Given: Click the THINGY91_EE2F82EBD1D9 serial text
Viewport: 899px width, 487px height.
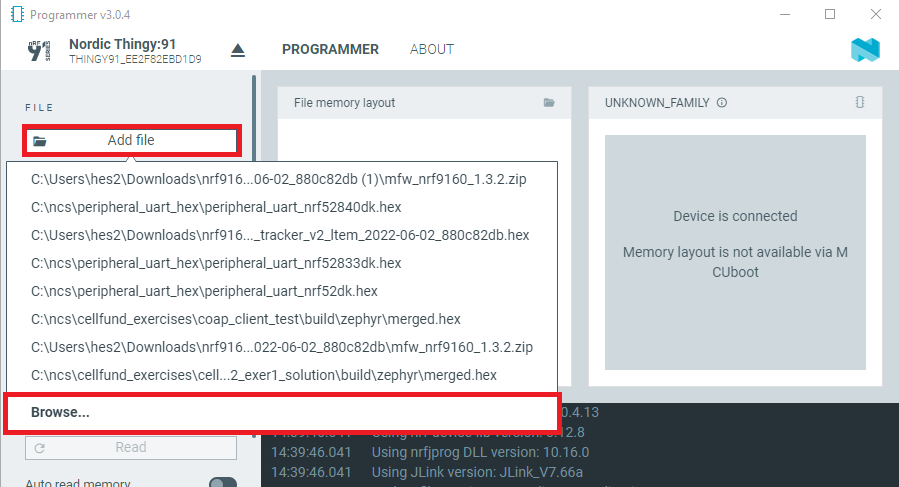Looking at the screenshot, I should pyautogui.click(x=135, y=59).
